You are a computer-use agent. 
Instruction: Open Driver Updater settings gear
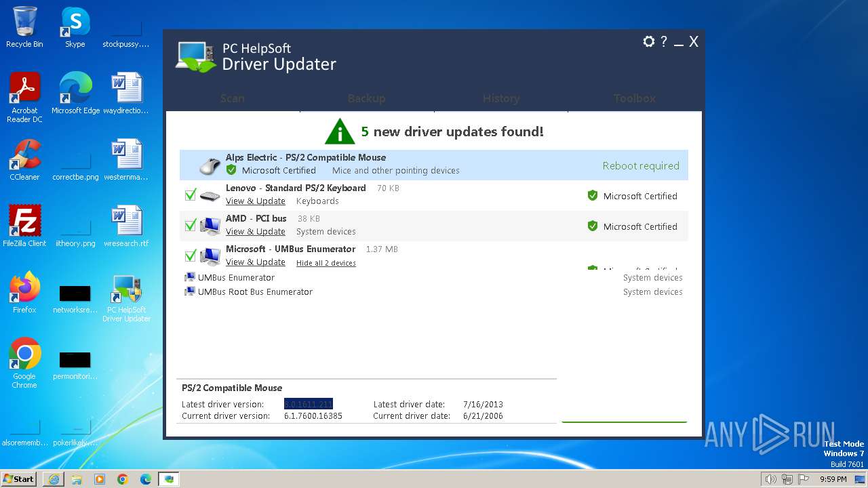[x=649, y=41]
